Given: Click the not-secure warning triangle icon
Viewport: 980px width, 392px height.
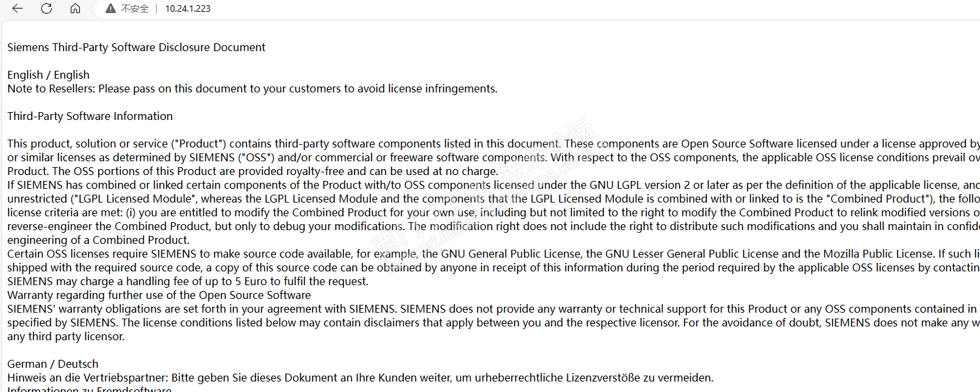Looking at the screenshot, I should tap(110, 9).
